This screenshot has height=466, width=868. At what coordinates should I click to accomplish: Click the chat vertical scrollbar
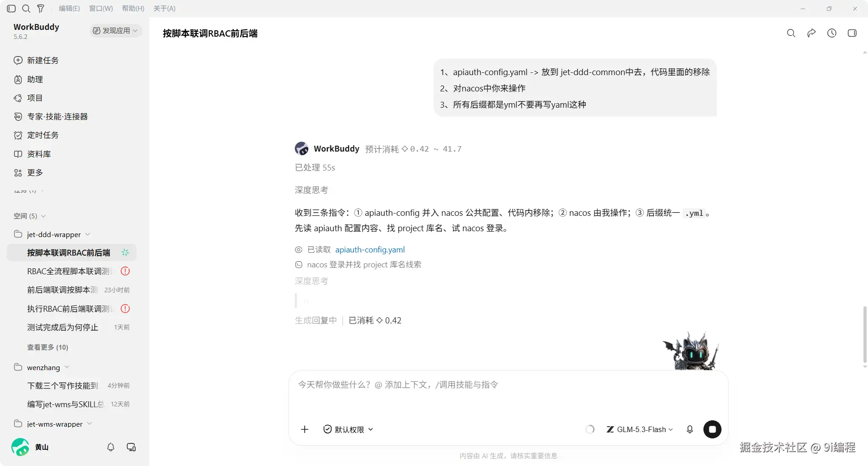(865, 335)
